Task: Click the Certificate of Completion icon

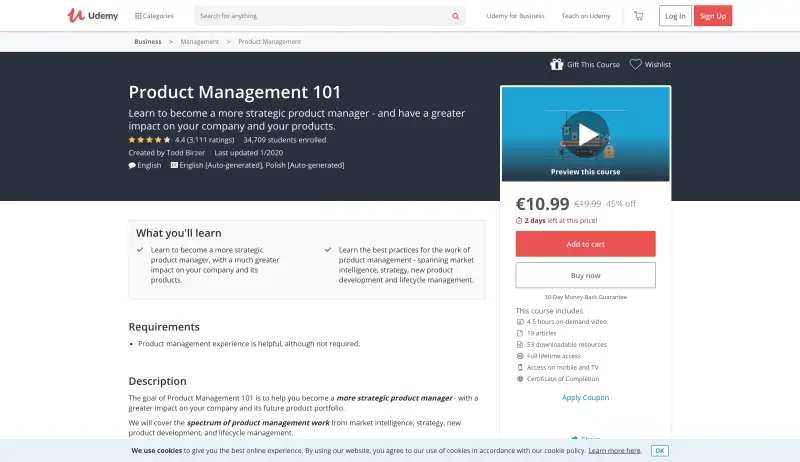Action: [520, 379]
